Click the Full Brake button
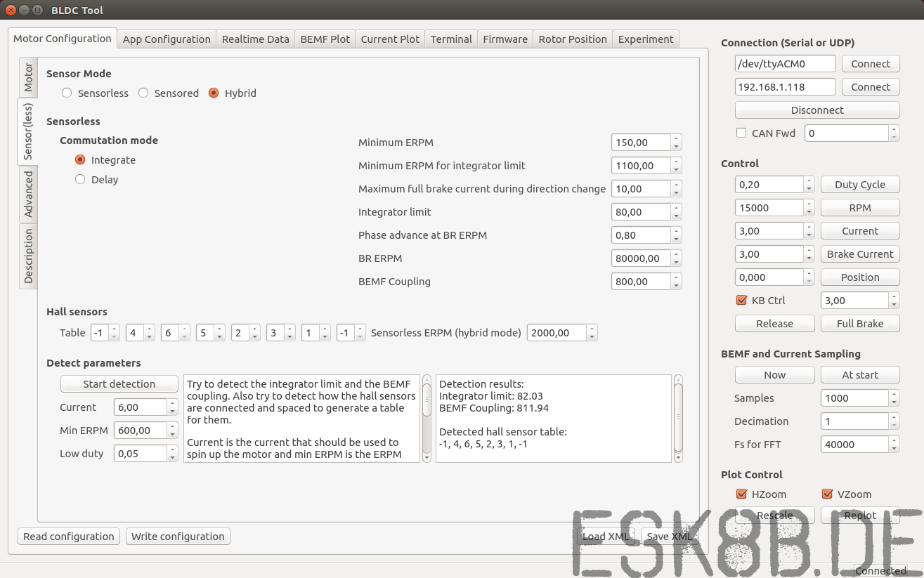Screen dimensions: 924x578 coord(859,323)
